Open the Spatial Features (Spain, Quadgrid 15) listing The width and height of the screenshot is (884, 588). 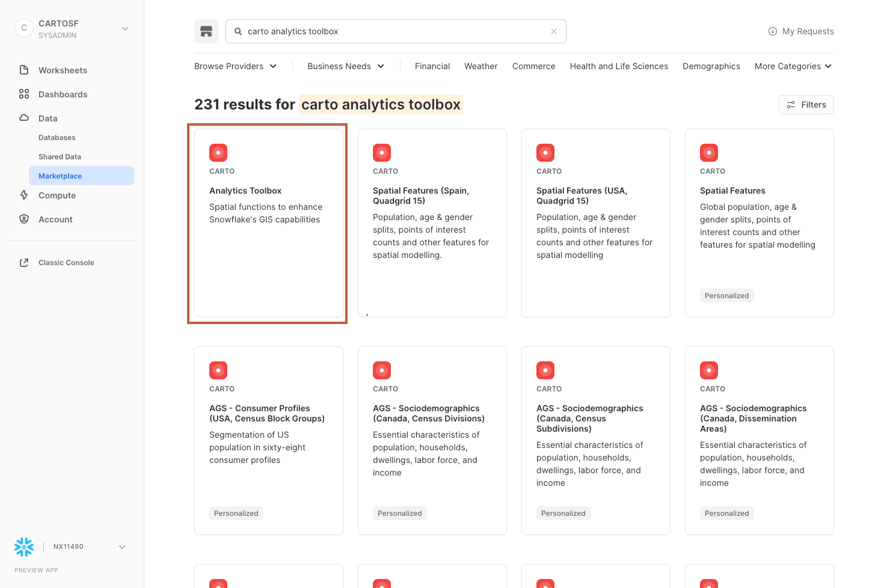420,195
